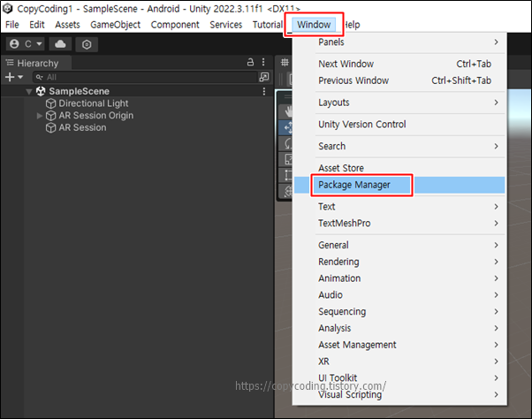The image size is (532, 419).
Task: Open Package Manager from Window menu
Action: pos(399,185)
